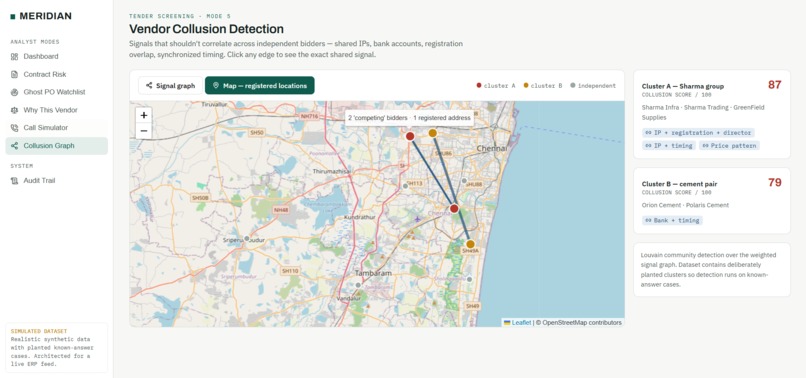The height and width of the screenshot is (378, 806).
Task: Click the orange cluster B marker near tooltip
Action: (x=433, y=133)
